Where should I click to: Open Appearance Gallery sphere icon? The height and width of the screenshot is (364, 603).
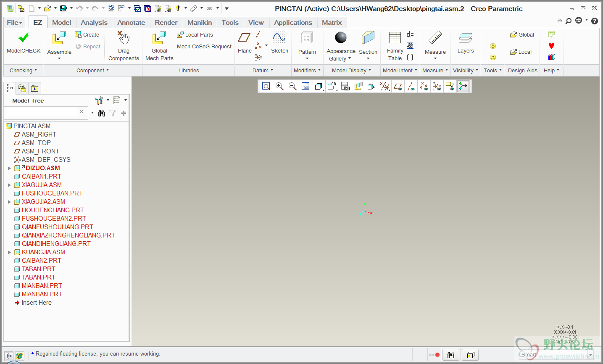(341, 38)
